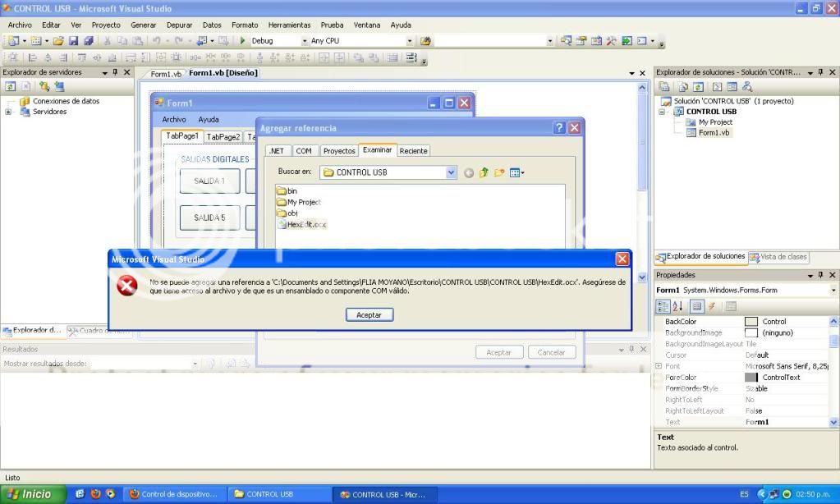This screenshot has width=840, height=504.
Task: Open the Herramientas menu
Action: [x=289, y=25]
